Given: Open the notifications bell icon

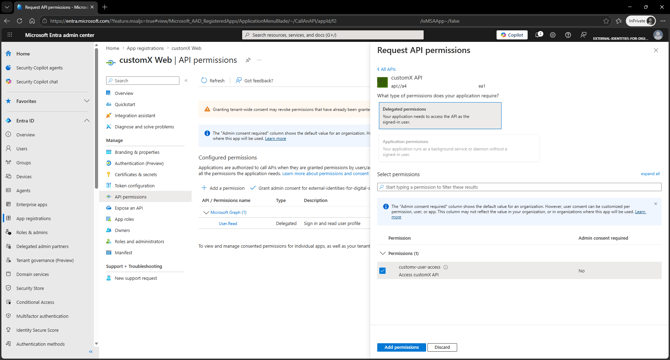Looking at the screenshot, I should pos(539,35).
